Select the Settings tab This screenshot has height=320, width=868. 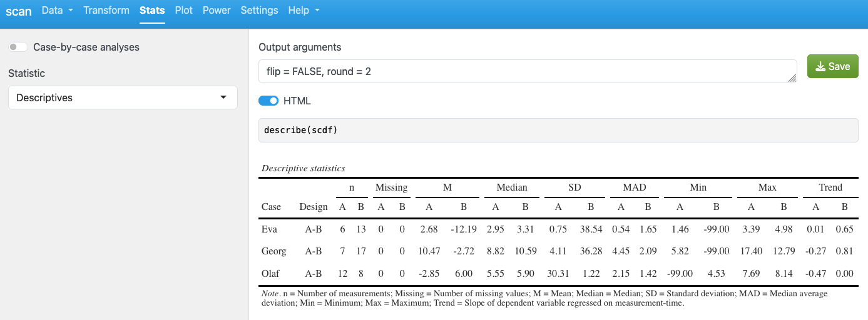pyautogui.click(x=259, y=11)
